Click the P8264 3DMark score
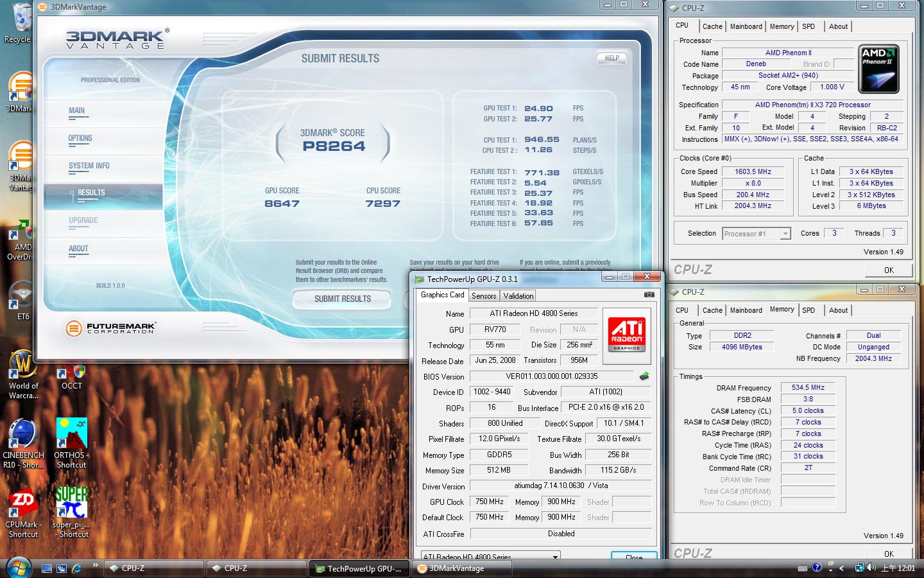 [x=334, y=146]
